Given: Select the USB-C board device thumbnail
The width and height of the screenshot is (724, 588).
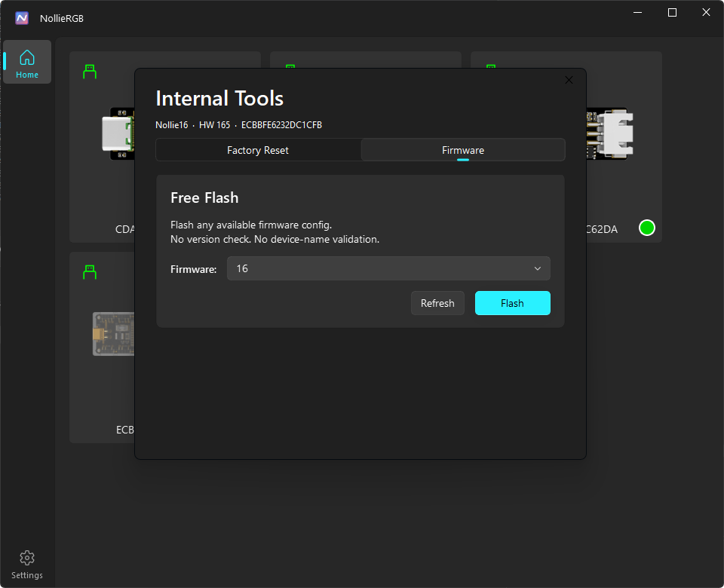Looking at the screenshot, I should [118, 134].
